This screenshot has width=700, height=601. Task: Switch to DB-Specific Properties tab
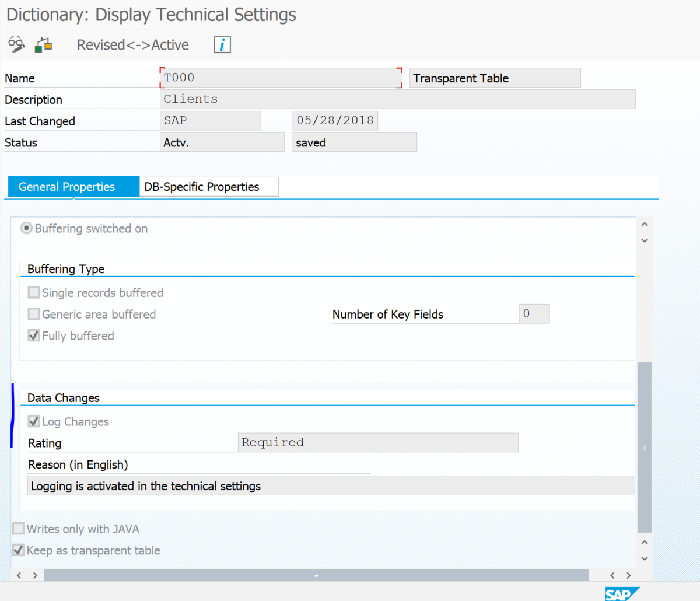pos(202,187)
